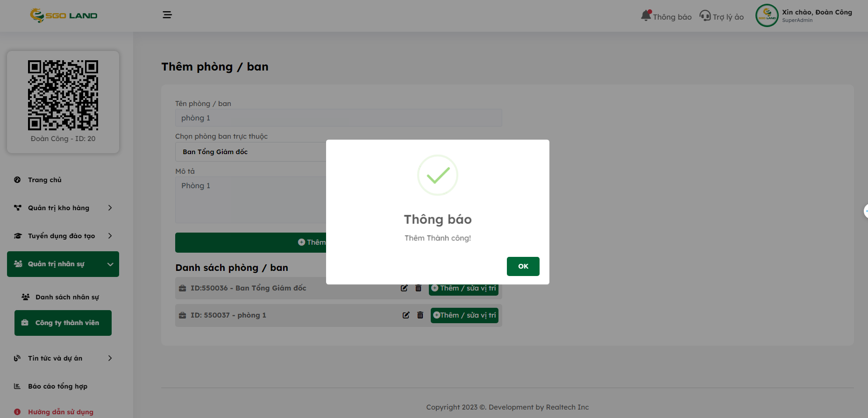Delete the Ban Tổng Giám đốc entry
Screen dimensions: 868x418
click(418, 288)
